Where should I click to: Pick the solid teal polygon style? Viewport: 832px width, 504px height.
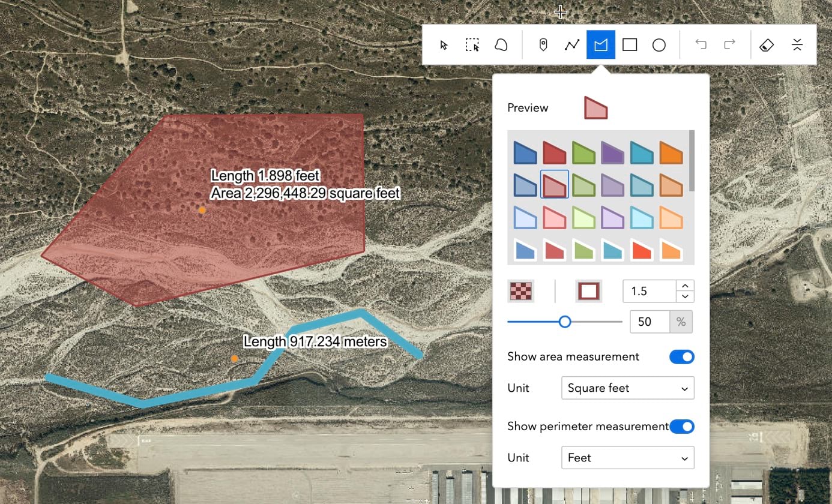[x=642, y=153]
